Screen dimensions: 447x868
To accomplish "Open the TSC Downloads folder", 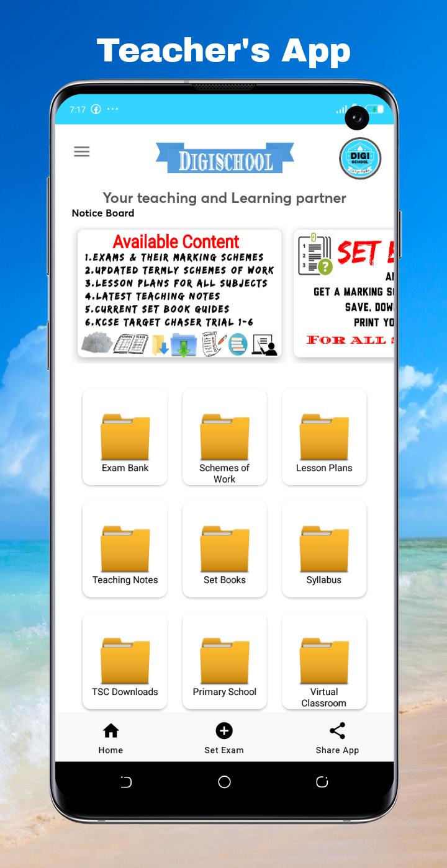I will coord(125,661).
